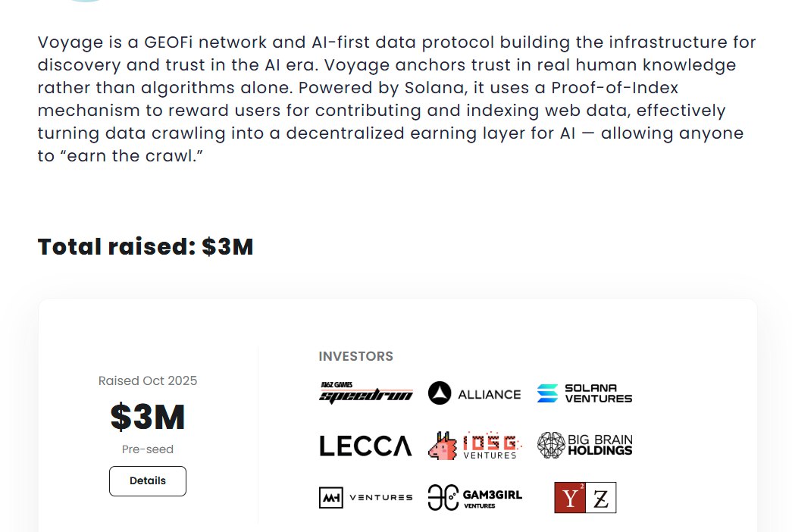
Task: Click the Raised Oct 2025 date text
Action: point(148,380)
